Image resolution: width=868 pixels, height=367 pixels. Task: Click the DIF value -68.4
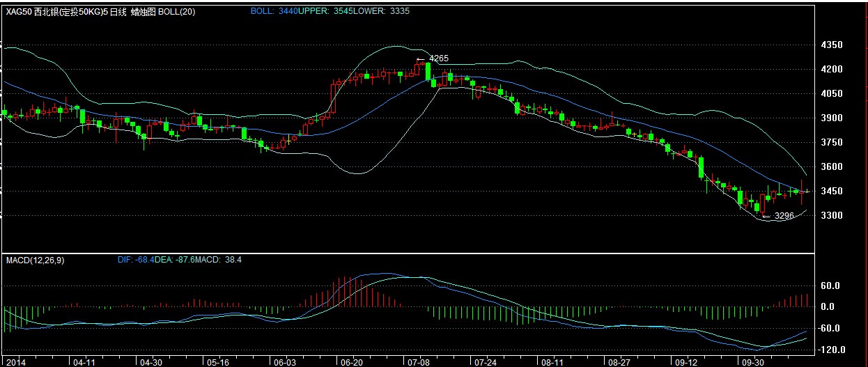pos(143,260)
